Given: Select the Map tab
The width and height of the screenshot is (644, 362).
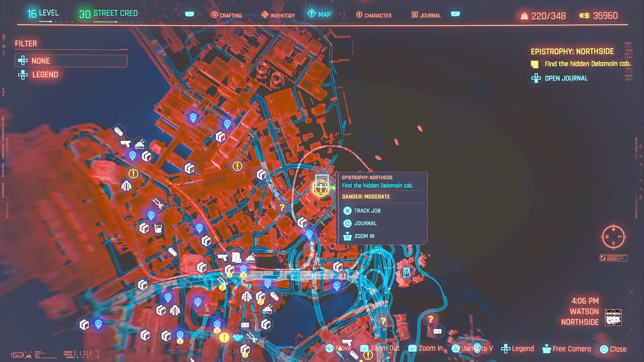Looking at the screenshot, I should click(x=319, y=14).
